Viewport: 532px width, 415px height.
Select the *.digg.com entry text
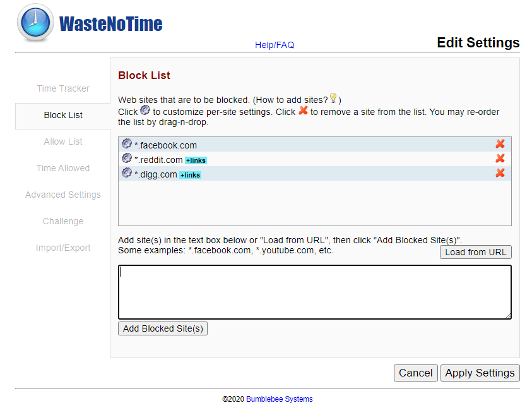(x=156, y=174)
